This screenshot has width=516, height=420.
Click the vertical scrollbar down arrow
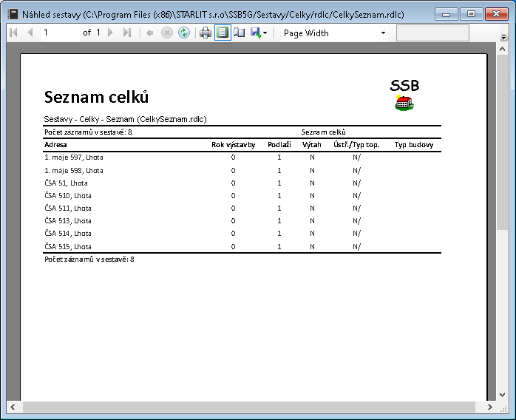coord(503,395)
